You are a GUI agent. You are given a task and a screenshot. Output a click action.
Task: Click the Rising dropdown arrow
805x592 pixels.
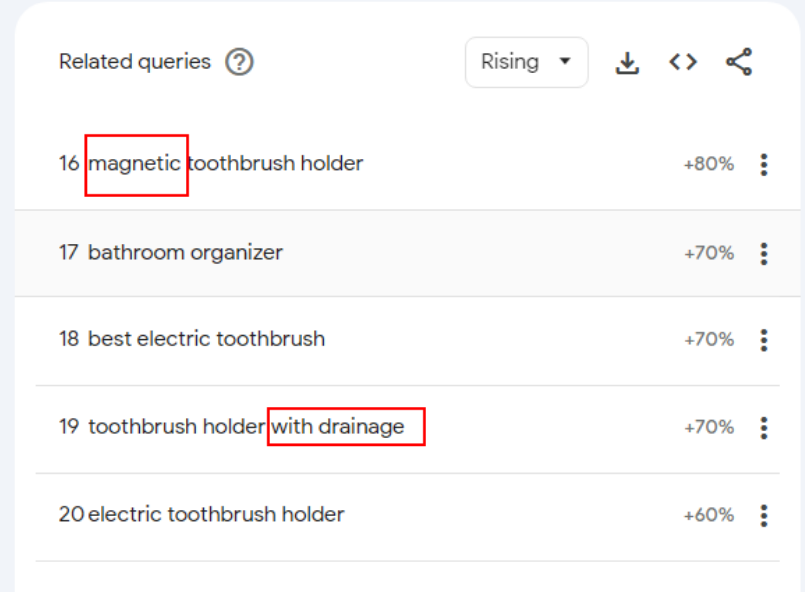[x=565, y=62]
